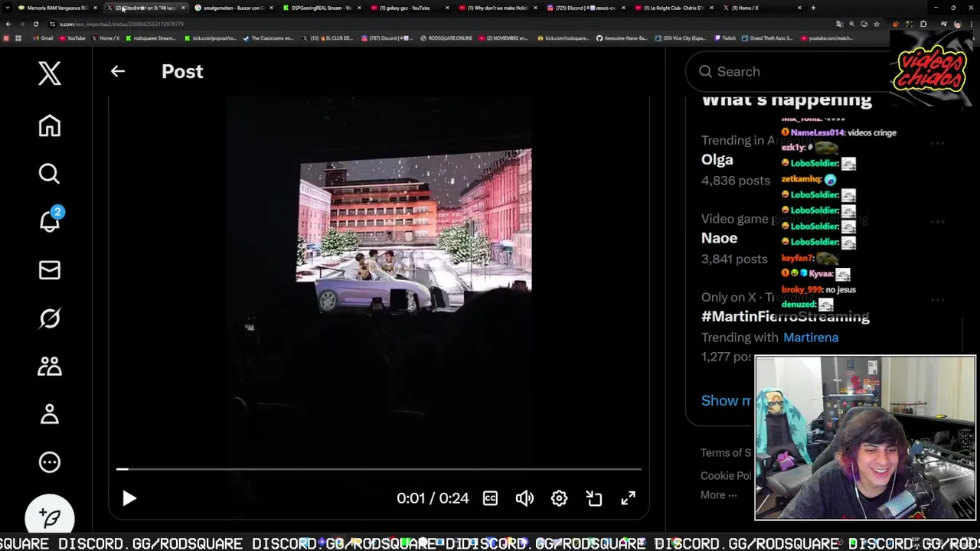Click the address bar URL
The height and width of the screenshot is (551, 980).
point(122,24)
